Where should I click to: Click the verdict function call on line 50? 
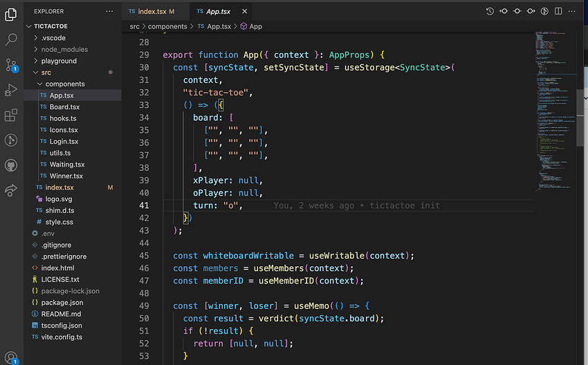pos(276,319)
